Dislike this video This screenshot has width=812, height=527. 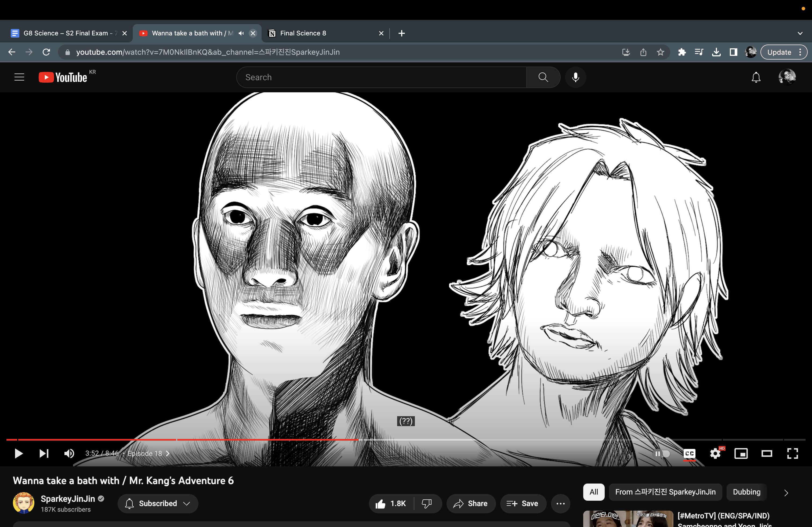(x=426, y=503)
